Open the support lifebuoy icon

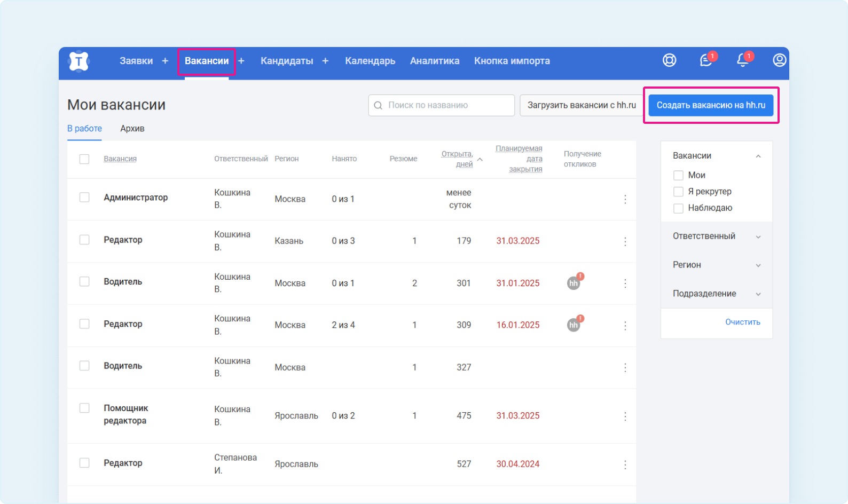coord(669,60)
